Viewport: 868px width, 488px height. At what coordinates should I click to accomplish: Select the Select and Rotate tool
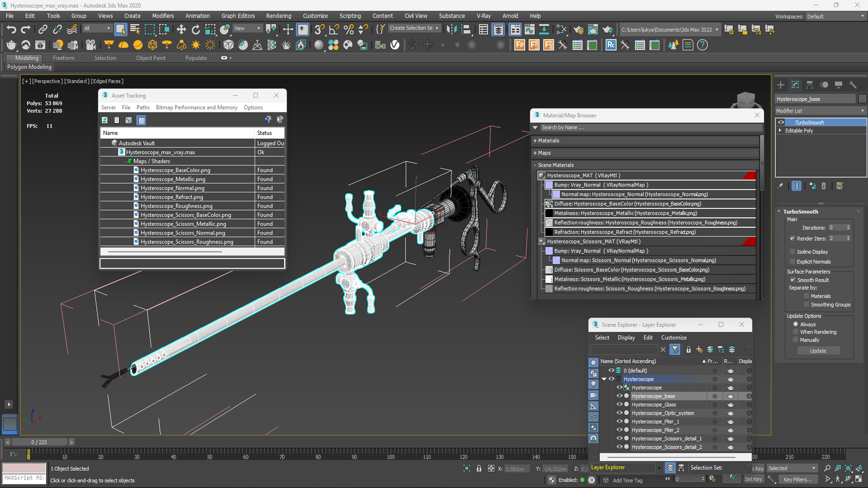tap(196, 29)
